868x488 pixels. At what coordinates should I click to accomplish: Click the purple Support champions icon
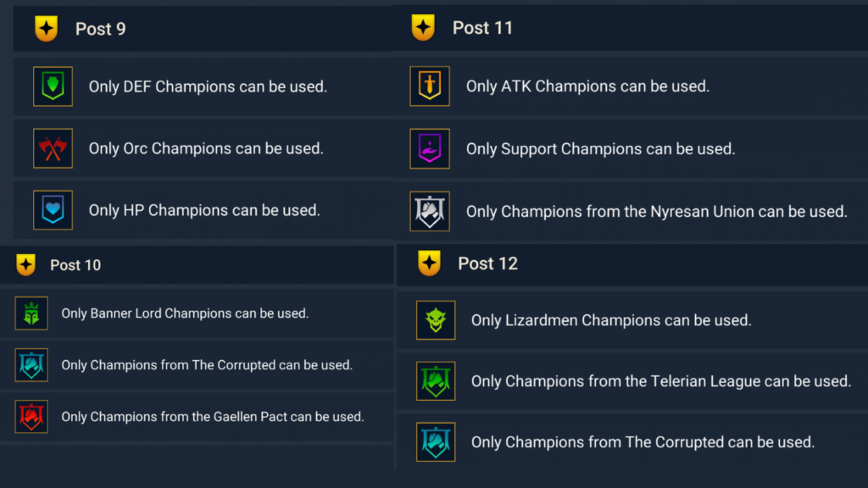pyautogui.click(x=430, y=148)
